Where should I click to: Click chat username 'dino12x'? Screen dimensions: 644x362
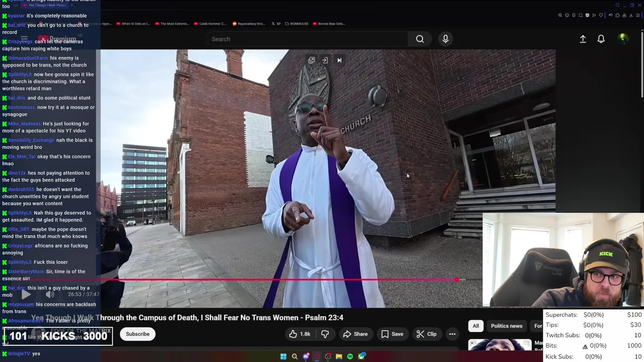pyautogui.click(x=17, y=173)
